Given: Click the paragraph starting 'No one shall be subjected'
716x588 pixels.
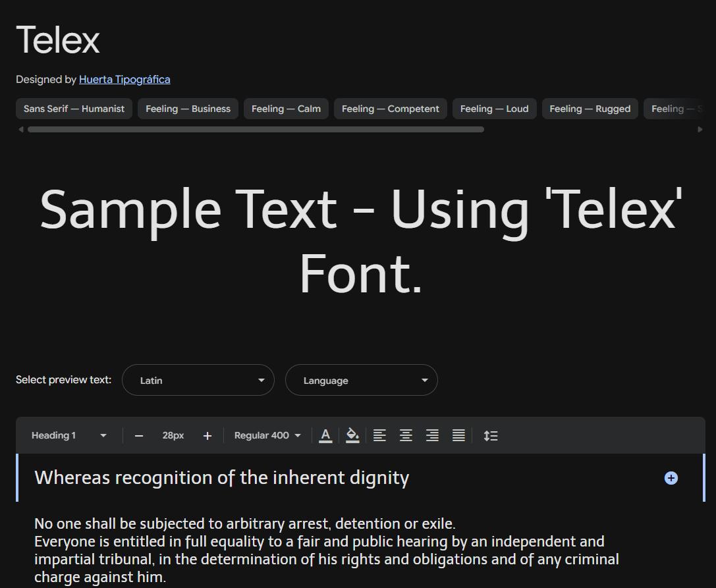Looking at the screenshot, I should [x=327, y=550].
